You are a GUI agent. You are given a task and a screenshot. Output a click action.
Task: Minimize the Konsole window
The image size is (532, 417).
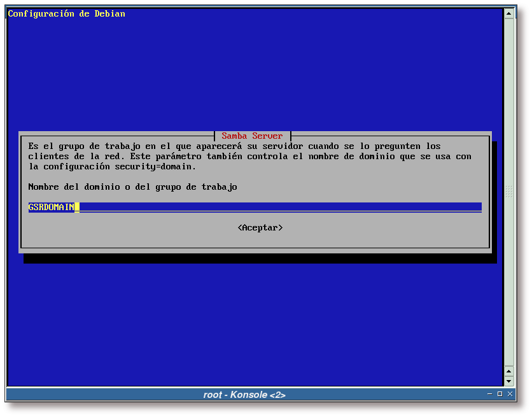tap(489, 394)
